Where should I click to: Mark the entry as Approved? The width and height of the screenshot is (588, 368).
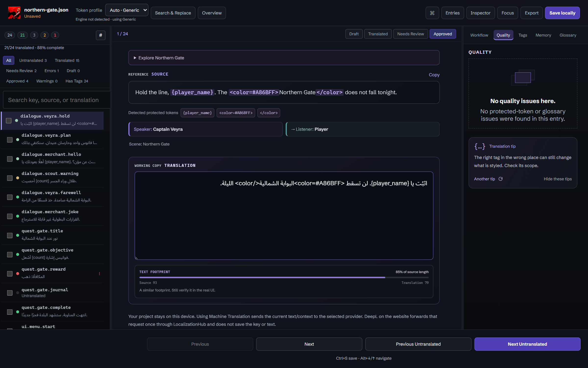442,34
